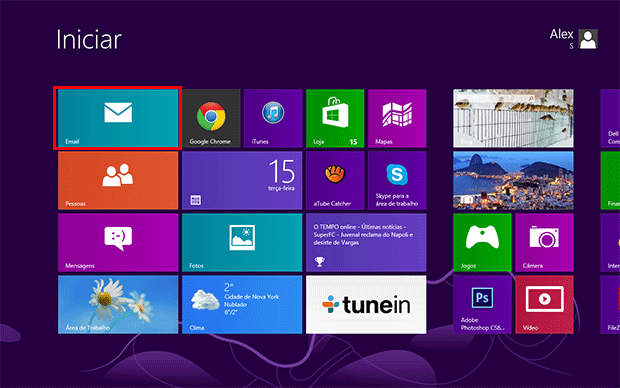The image size is (620, 388).
Task: Click the Alex user account picture
Action: pos(588,39)
